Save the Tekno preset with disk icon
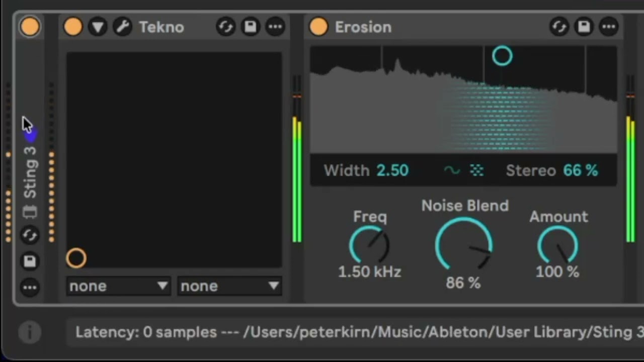 click(x=251, y=27)
